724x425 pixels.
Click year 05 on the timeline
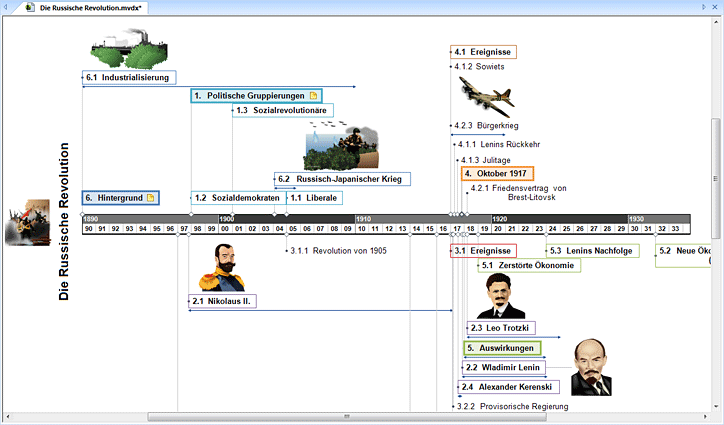click(x=293, y=229)
